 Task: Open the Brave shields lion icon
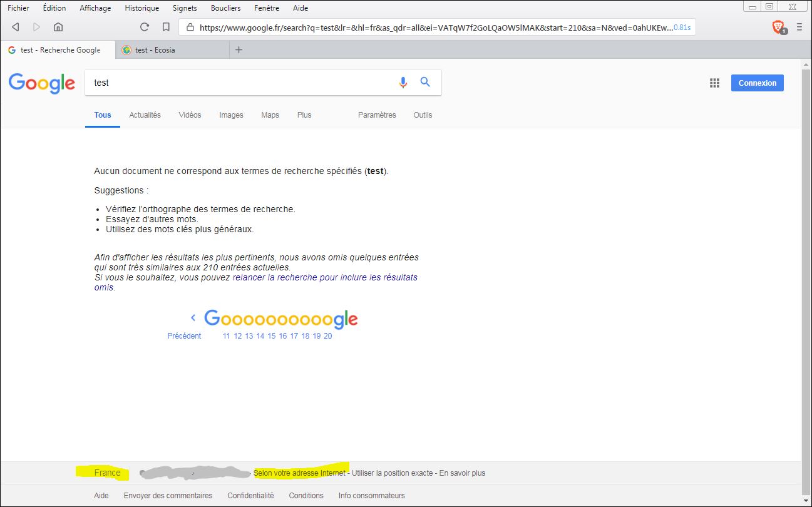[x=778, y=27]
